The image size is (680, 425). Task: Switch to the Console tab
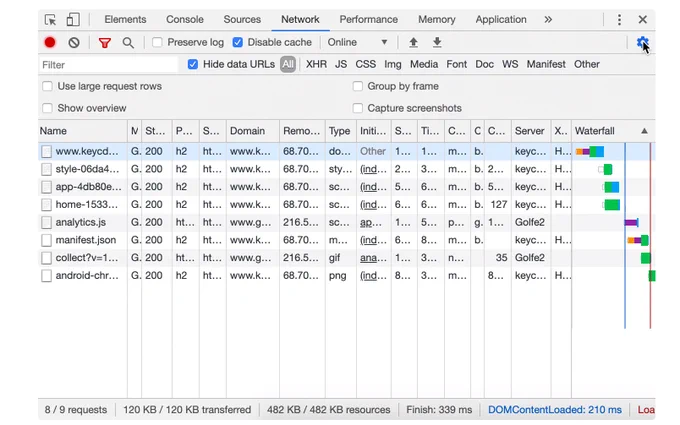(185, 20)
